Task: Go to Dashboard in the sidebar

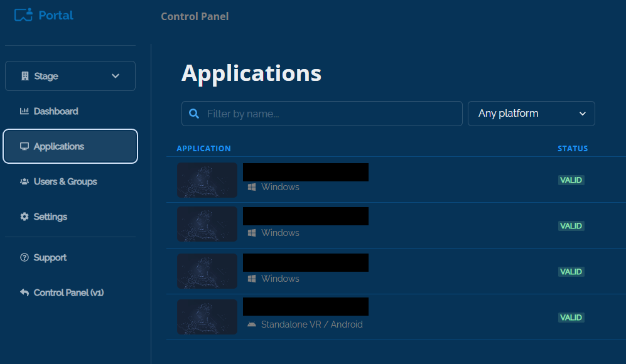Action: [x=56, y=111]
